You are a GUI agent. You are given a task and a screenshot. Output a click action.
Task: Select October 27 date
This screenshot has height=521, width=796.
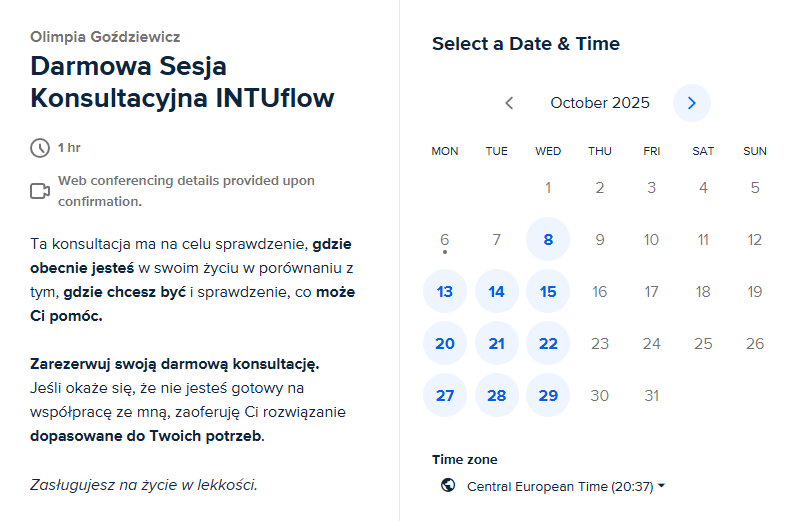click(445, 396)
